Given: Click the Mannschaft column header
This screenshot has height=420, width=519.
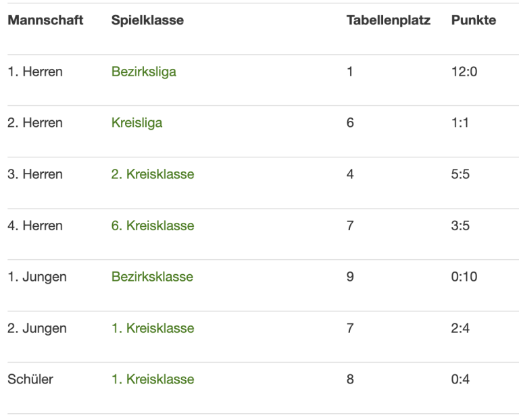Looking at the screenshot, I should pyautogui.click(x=45, y=20).
